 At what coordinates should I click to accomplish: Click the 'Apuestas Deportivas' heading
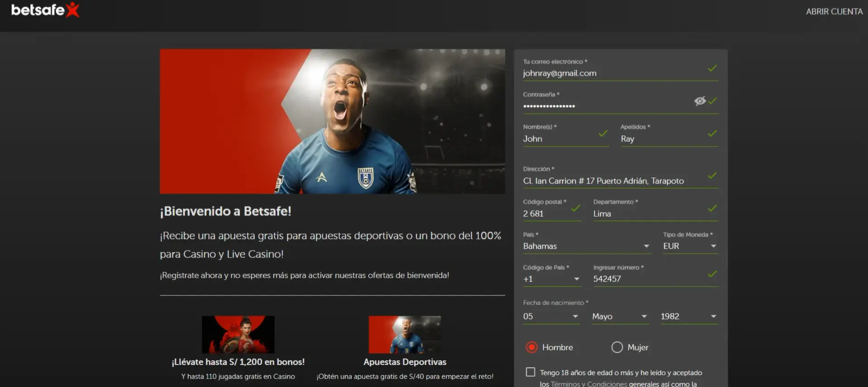[405, 362]
